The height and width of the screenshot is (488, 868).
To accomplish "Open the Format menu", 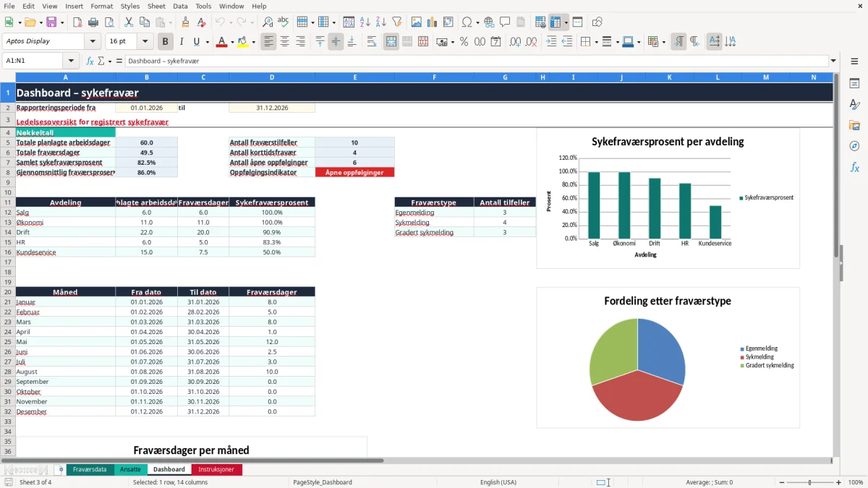I will (x=101, y=6).
